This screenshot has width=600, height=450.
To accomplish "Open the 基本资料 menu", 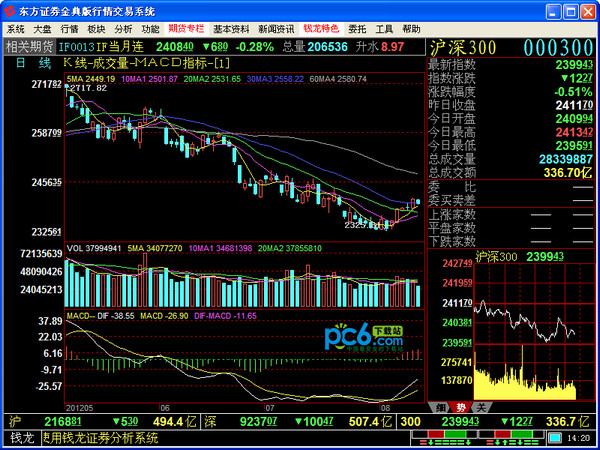I will coord(231,29).
